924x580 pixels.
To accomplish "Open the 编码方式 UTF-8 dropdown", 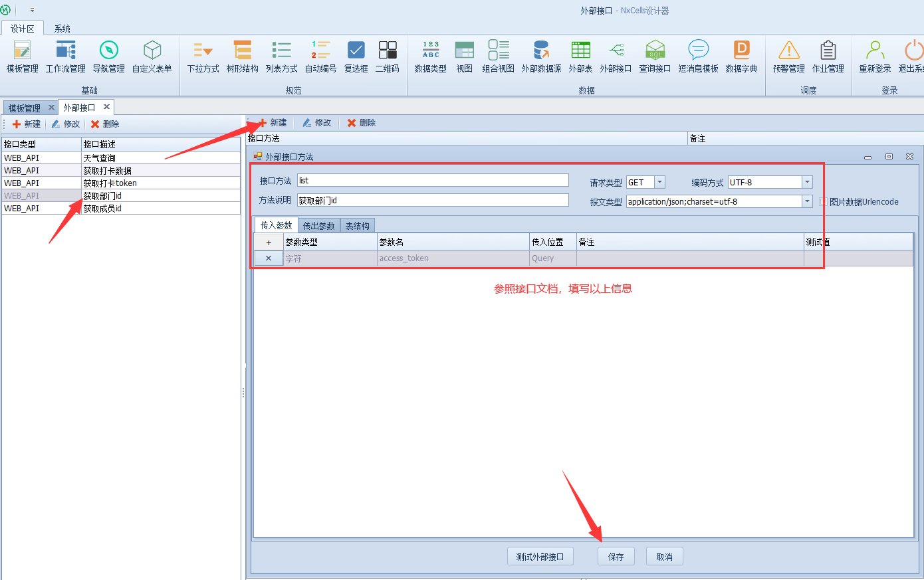I will click(x=807, y=182).
